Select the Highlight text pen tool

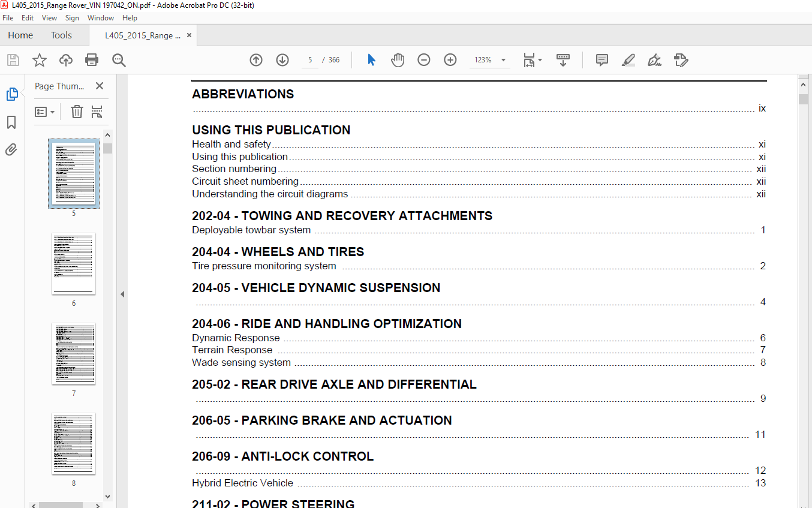tap(628, 60)
